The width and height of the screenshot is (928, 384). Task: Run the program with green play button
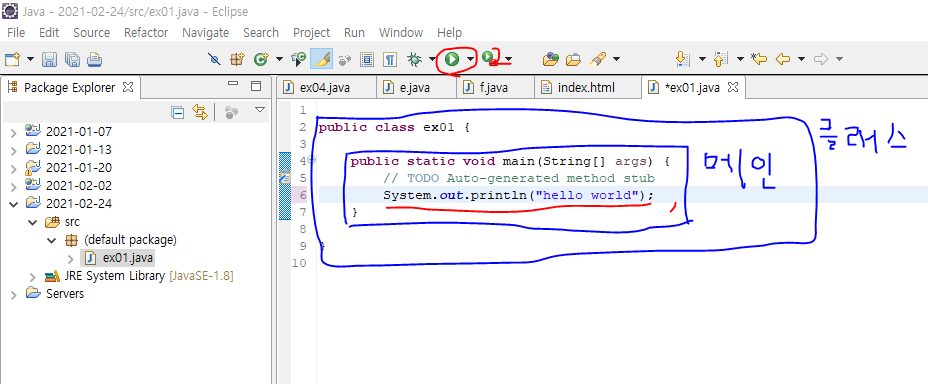pyautogui.click(x=452, y=59)
